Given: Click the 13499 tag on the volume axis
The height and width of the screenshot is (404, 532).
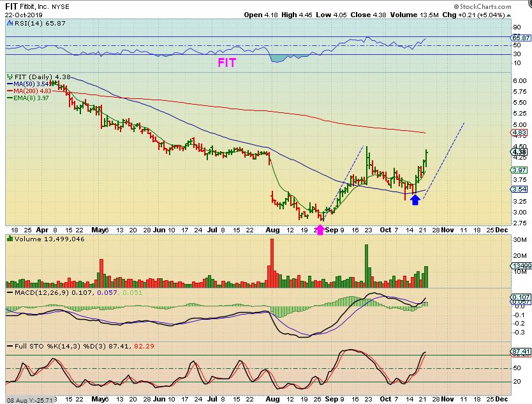Looking at the screenshot, I should (522, 266).
